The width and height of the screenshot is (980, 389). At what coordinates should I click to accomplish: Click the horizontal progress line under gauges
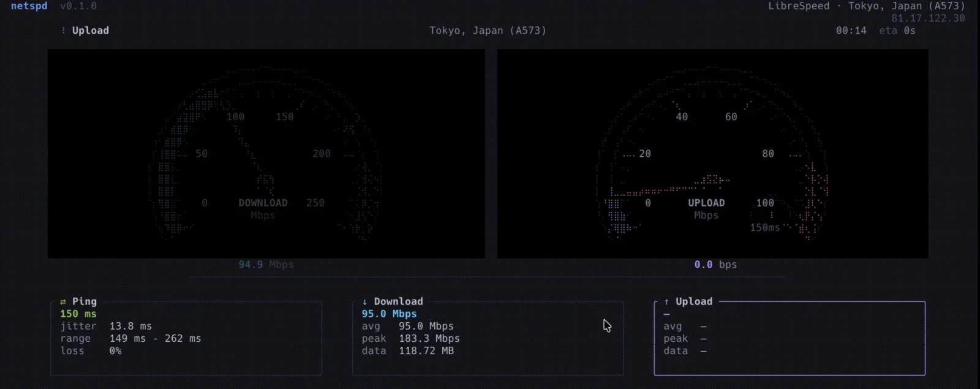(x=488, y=278)
